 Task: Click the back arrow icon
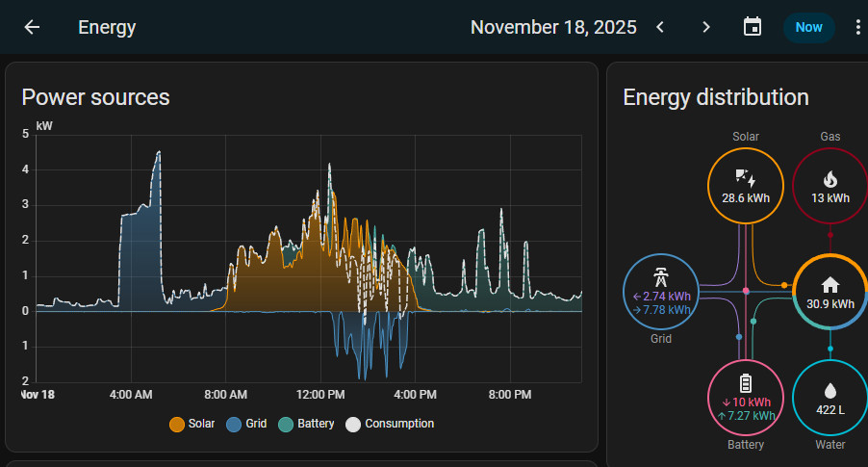pos(32,27)
